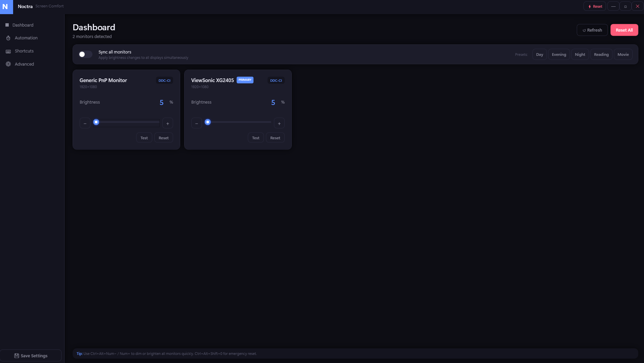Apply the Day preset
The height and width of the screenshot is (363, 644).
click(x=539, y=55)
